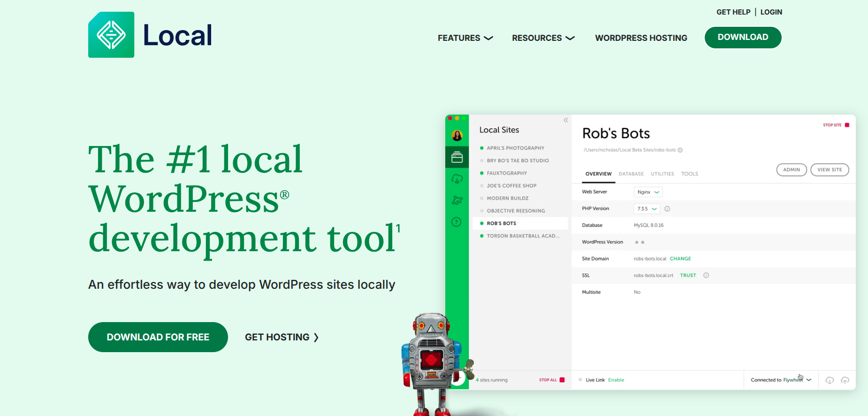Screen dimensions: 868x416
Task: Click the WordPress Version loading dots
Action: click(640, 242)
